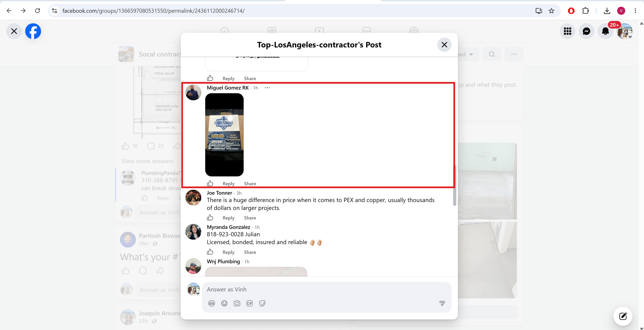This screenshot has height=330, width=644.
Task: Reply to Miguel Gomez RK's comment
Action: click(229, 184)
